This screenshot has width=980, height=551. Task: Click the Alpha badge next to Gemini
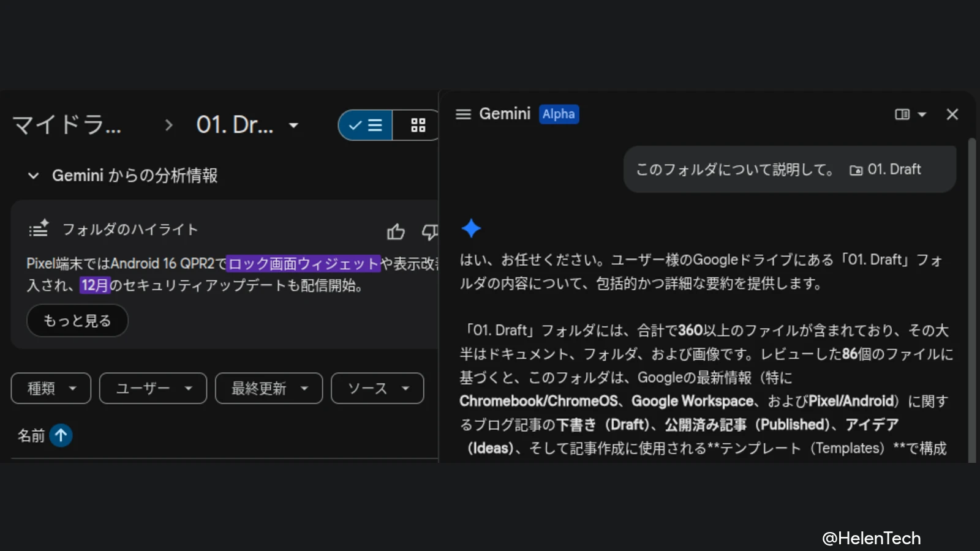tap(558, 114)
